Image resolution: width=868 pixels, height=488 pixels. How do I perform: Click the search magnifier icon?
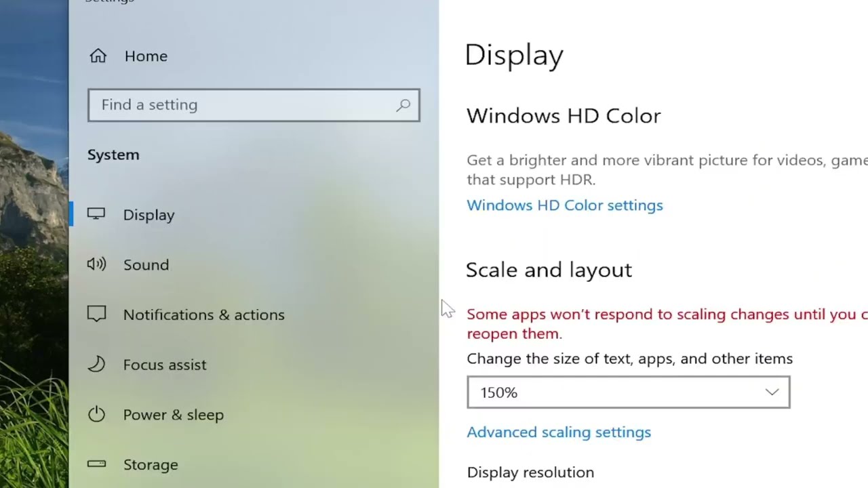click(403, 105)
